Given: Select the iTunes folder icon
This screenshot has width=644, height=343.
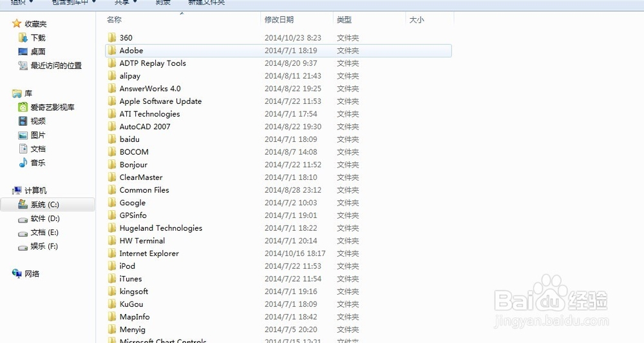Looking at the screenshot, I should click(111, 279).
